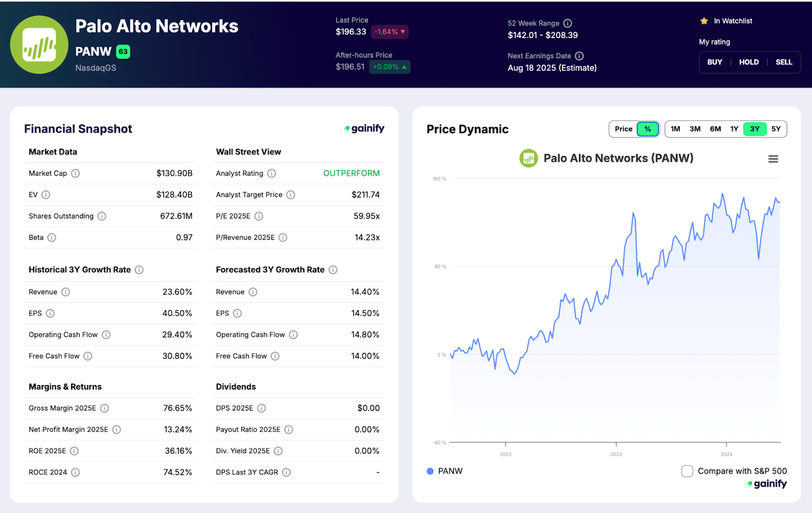Click info icon beside Payout Ratio 2025E
The width and height of the screenshot is (812, 513).
pos(288,429)
